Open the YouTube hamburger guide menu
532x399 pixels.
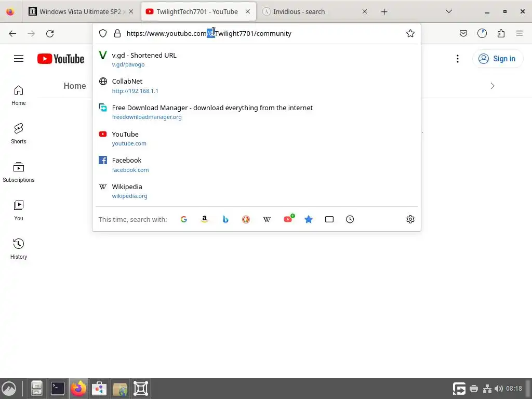pyautogui.click(x=19, y=59)
